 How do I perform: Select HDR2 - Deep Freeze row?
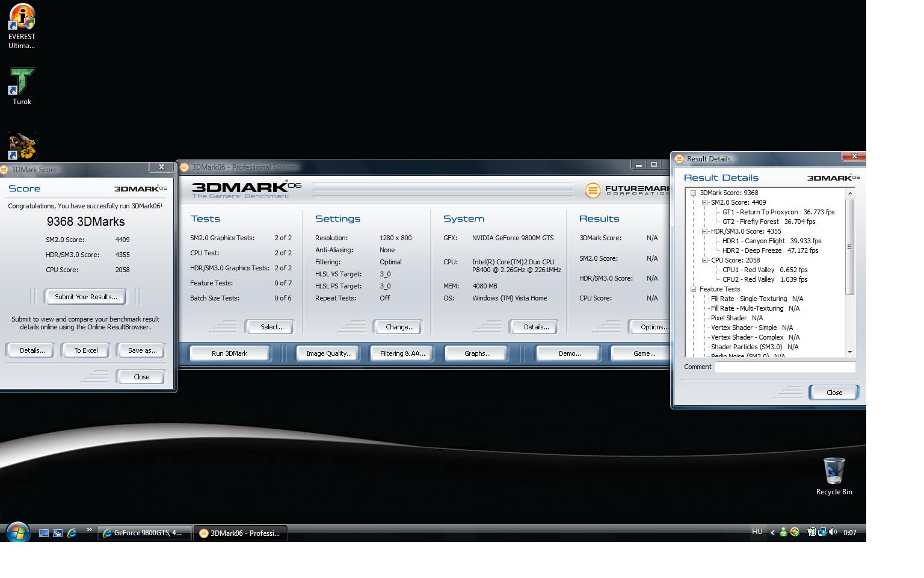[x=770, y=250]
